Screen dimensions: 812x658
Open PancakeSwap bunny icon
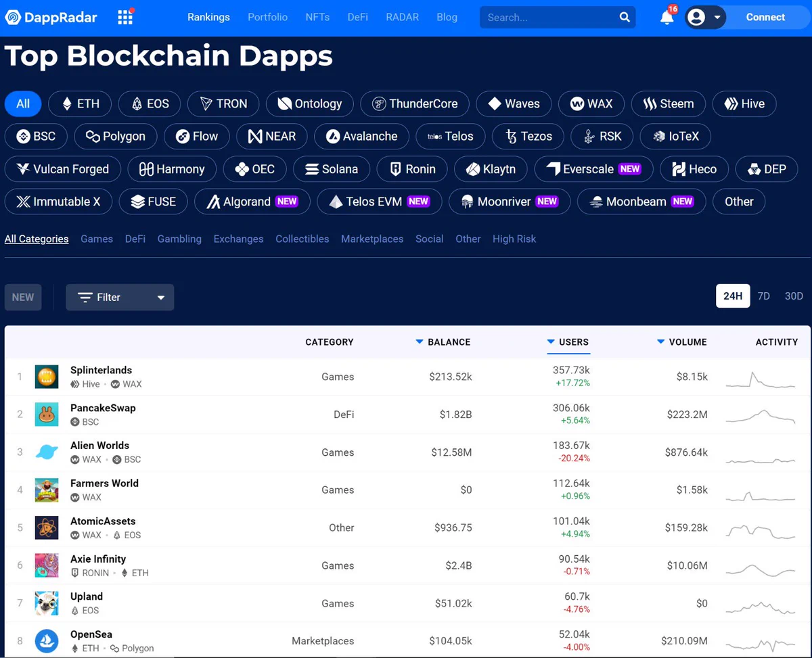click(47, 415)
